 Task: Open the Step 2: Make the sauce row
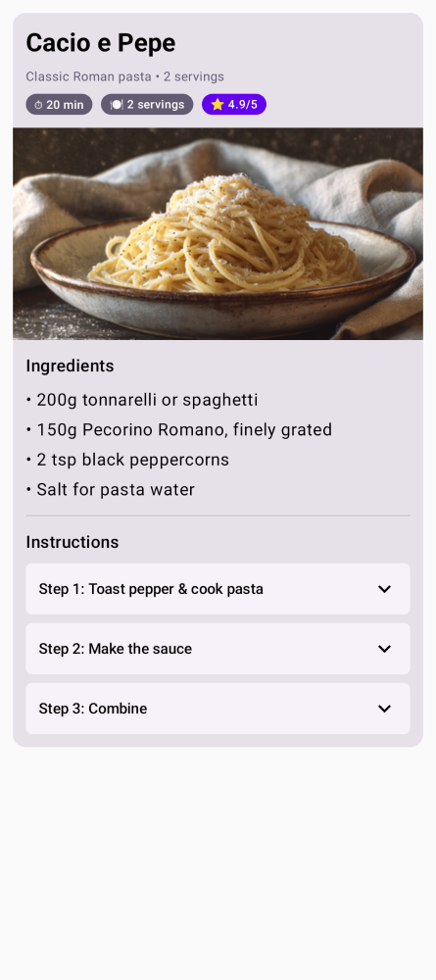pyautogui.click(x=218, y=649)
